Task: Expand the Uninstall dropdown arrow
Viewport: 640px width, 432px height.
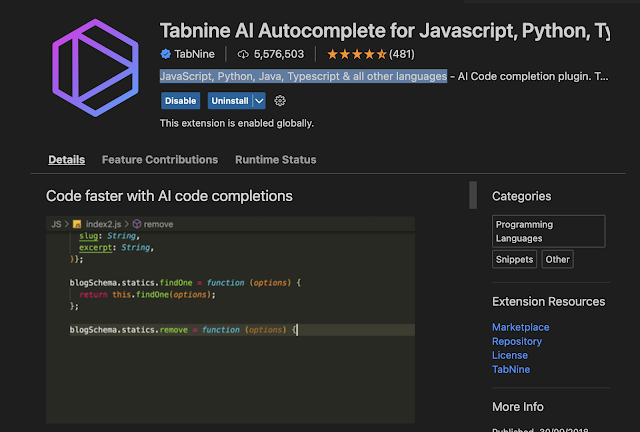Action: pyautogui.click(x=259, y=101)
